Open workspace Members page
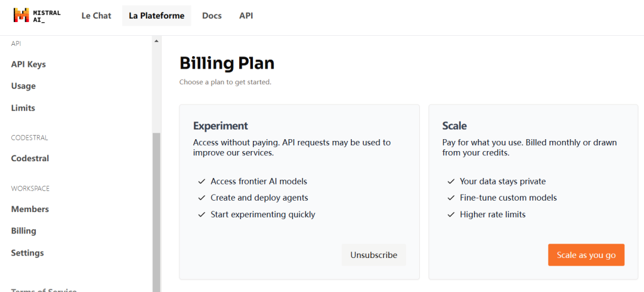644x292 pixels. pos(30,209)
